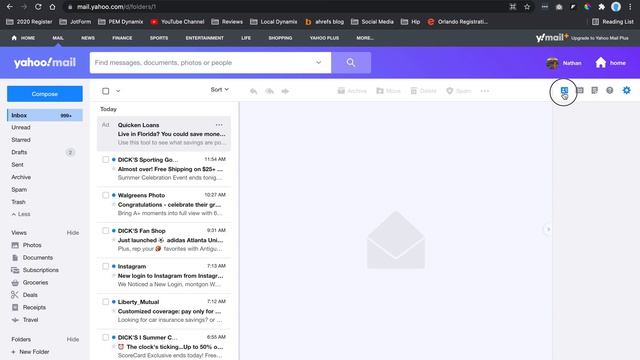Viewport: 640px width, 360px height.
Task: Open browser extensions puzzle icon
Action: 601,7
